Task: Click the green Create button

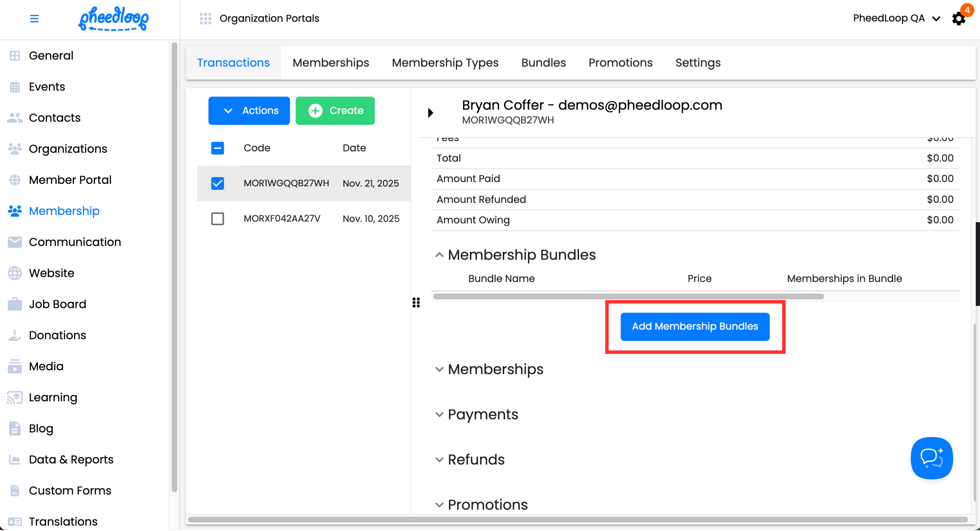Action: (x=335, y=111)
